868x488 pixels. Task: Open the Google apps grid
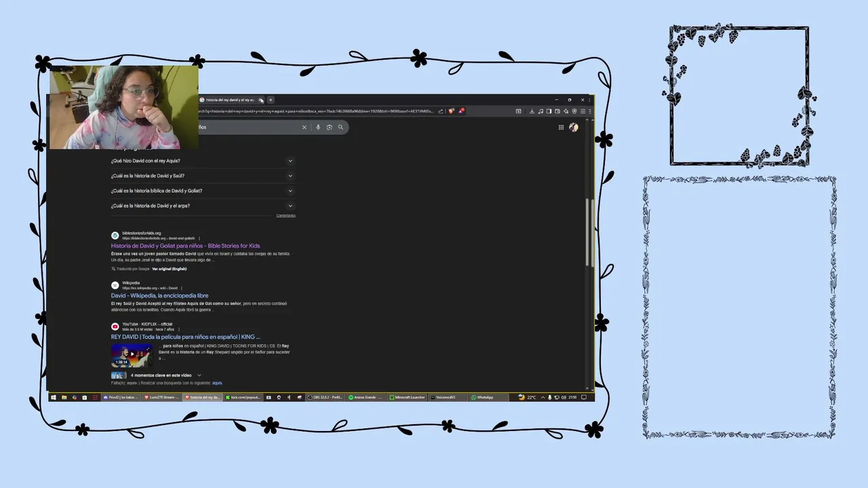pyautogui.click(x=561, y=127)
